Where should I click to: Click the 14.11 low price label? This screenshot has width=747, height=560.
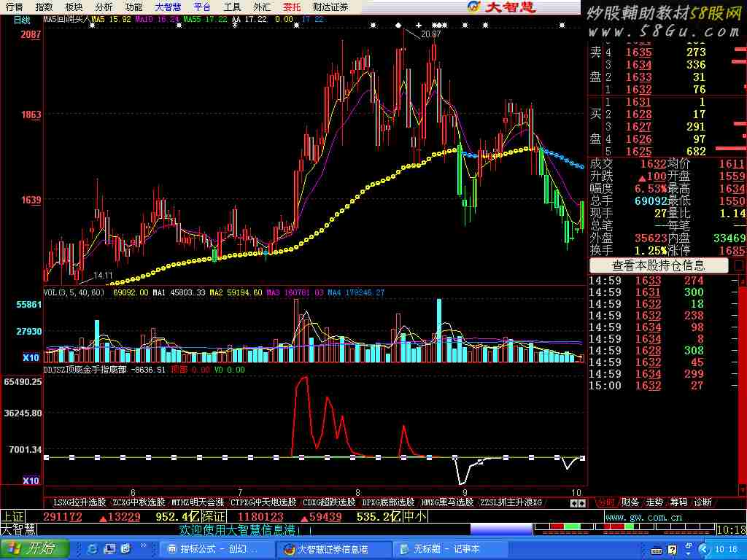pyautogui.click(x=103, y=275)
